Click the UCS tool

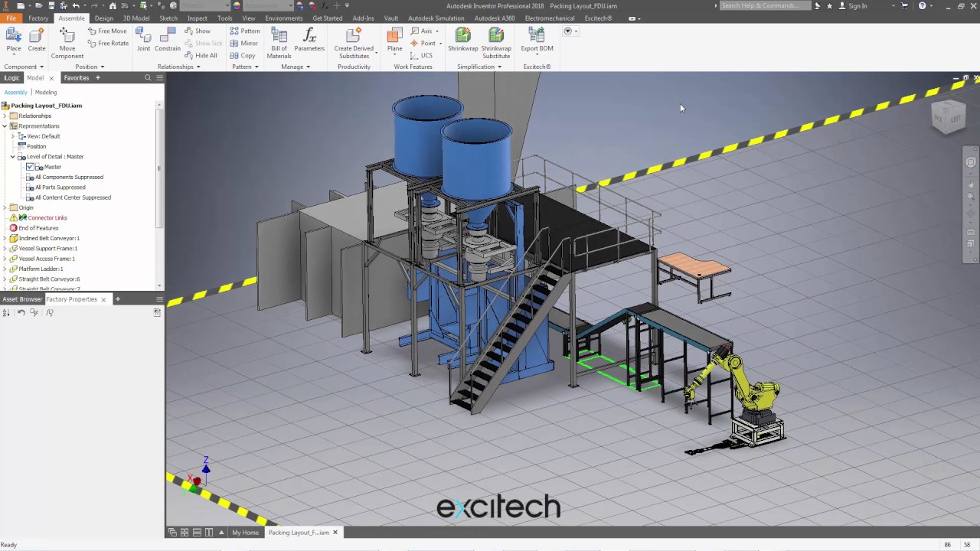(x=422, y=56)
